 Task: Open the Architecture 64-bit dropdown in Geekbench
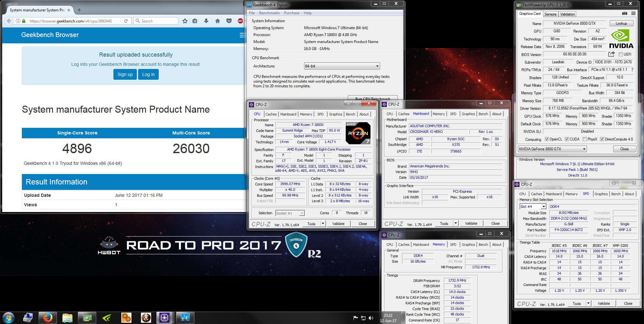(342, 66)
